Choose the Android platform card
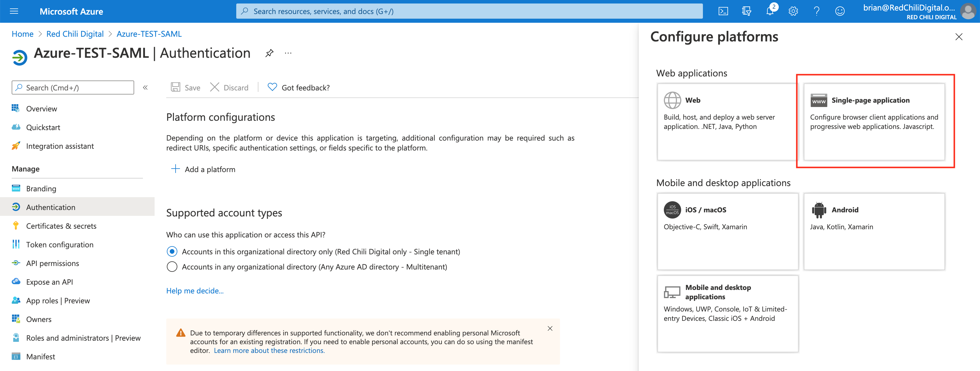980x371 pixels. tap(874, 231)
